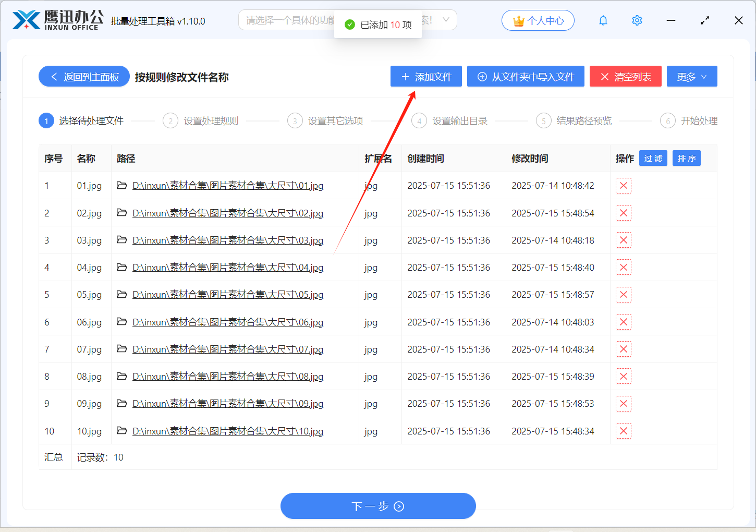Open path link for 06.jpg

228,322
